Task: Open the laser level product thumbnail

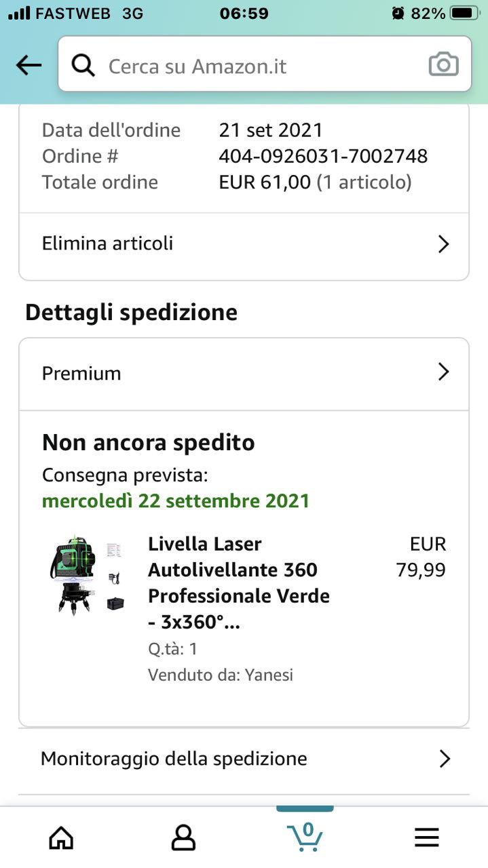Action: click(x=86, y=575)
